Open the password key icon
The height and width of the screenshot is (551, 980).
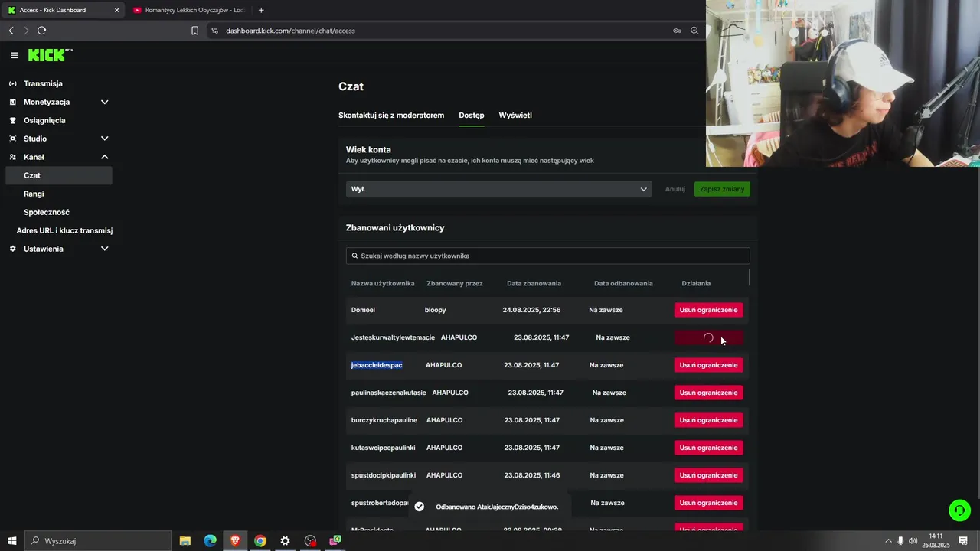tap(677, 31)
